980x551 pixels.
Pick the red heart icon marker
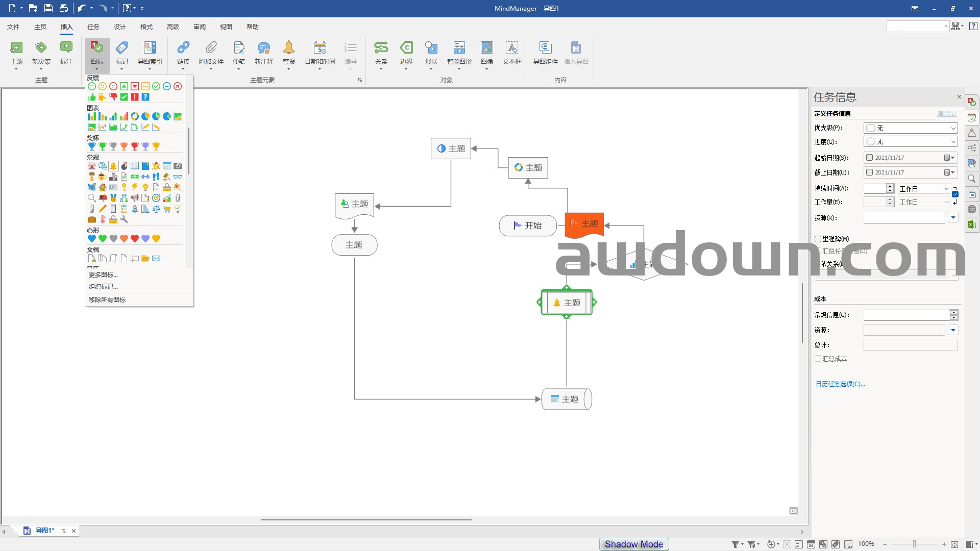[135, 239]
